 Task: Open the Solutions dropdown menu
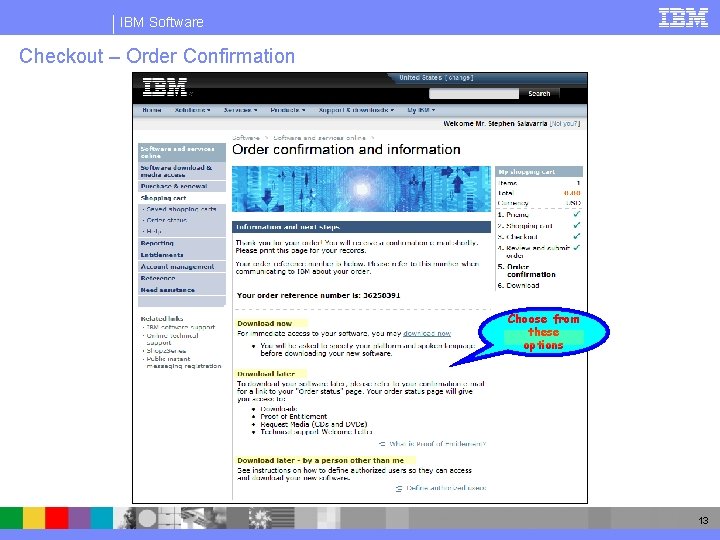click(192, 110)
